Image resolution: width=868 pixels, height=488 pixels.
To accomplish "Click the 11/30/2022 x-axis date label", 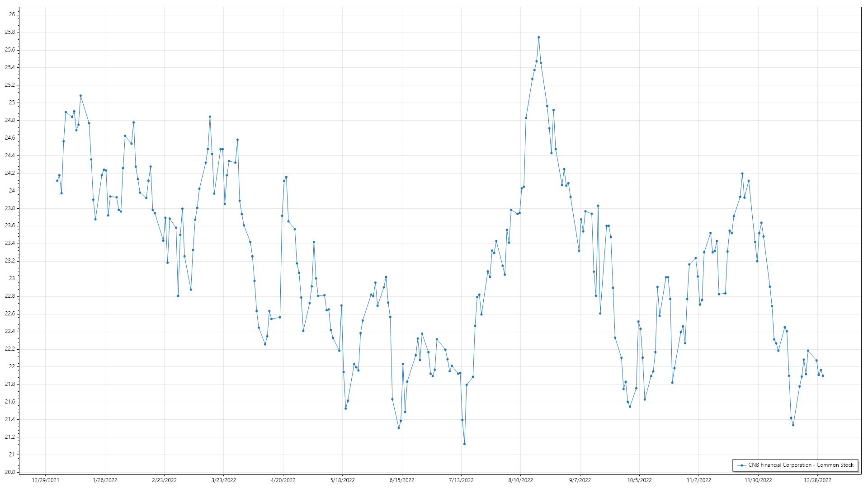I will tap(758, 480).
